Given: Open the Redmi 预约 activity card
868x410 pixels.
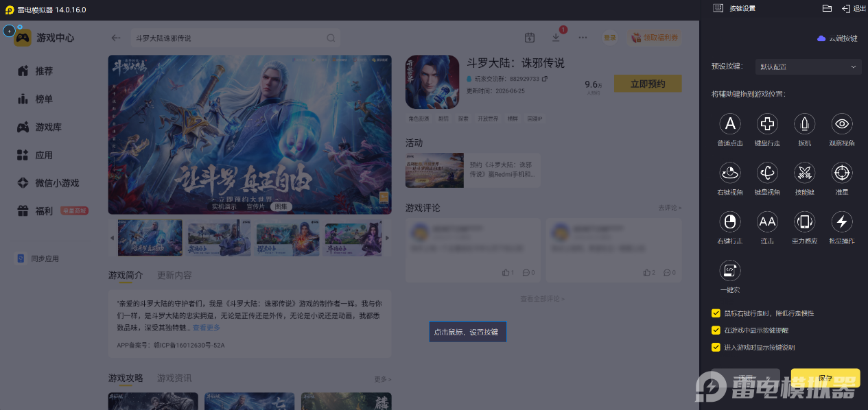Looking at the screenshot, I should tap(472, 170).
